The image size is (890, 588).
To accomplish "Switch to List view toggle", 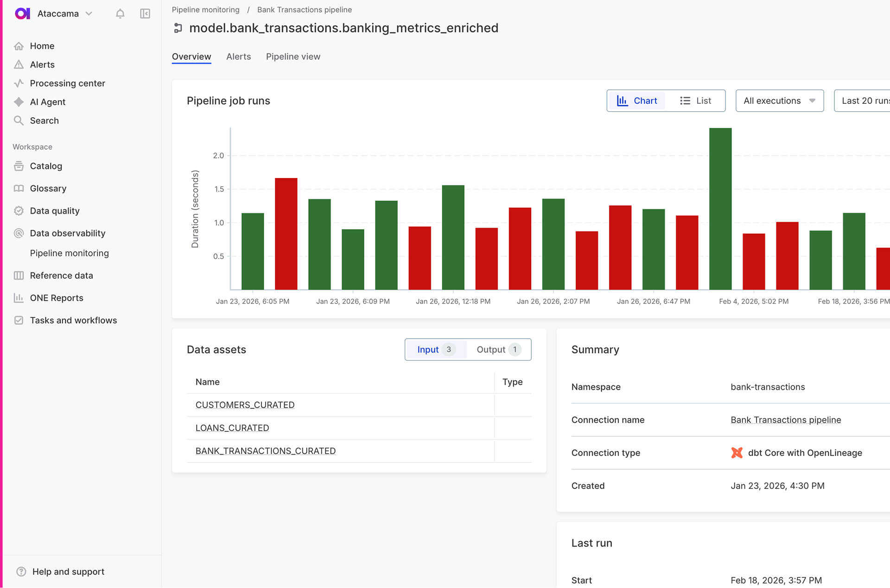I will tap(695, 101).
